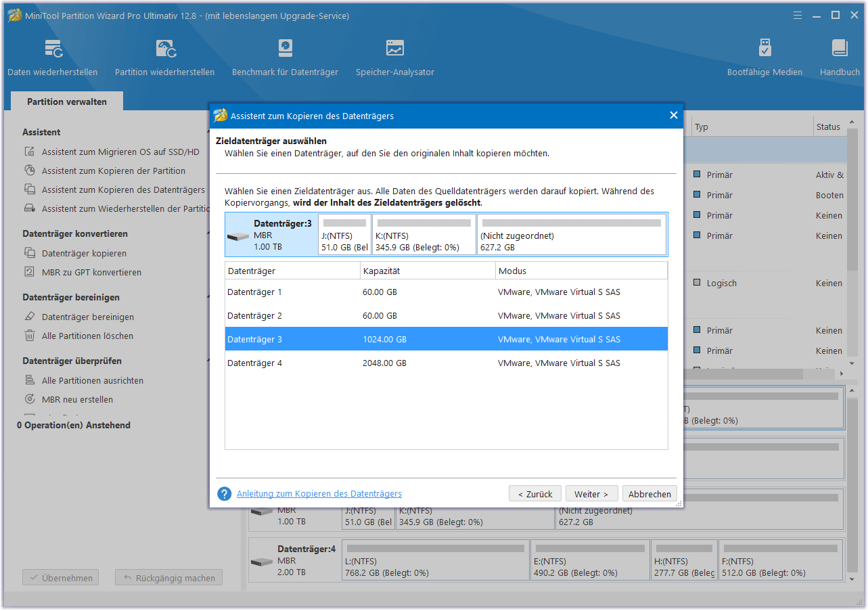Screen dimensions: 868x611
Task: Click Datenträger bereinigen eraser icon
Action: point(30,317)
